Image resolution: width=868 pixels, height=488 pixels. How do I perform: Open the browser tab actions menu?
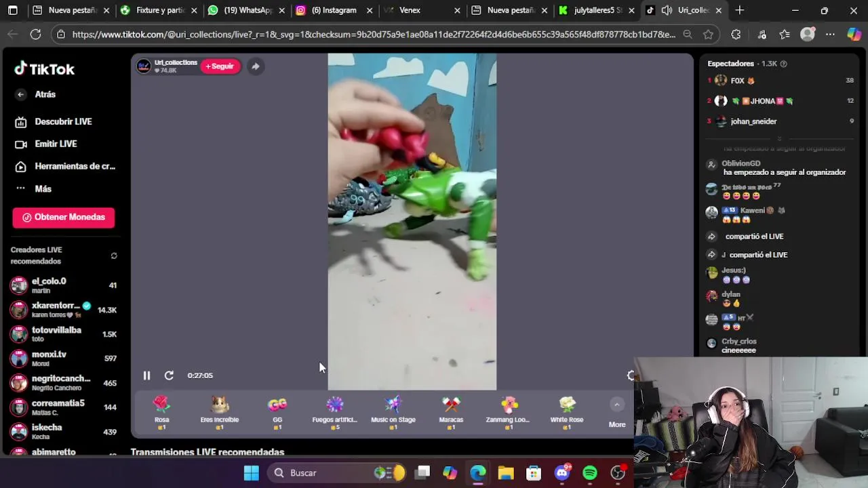pyautogui.click(x=12, y=10)
